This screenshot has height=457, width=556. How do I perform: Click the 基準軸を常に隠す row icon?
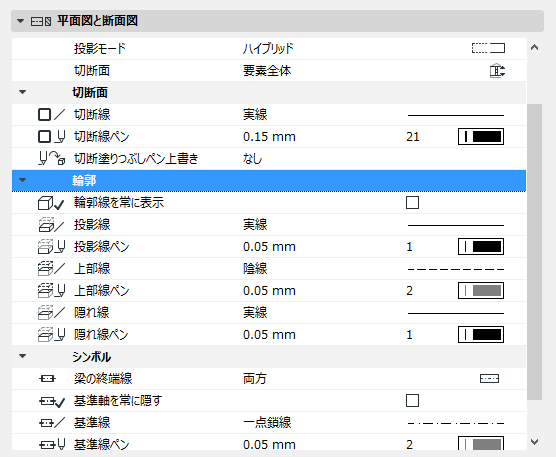52,401
